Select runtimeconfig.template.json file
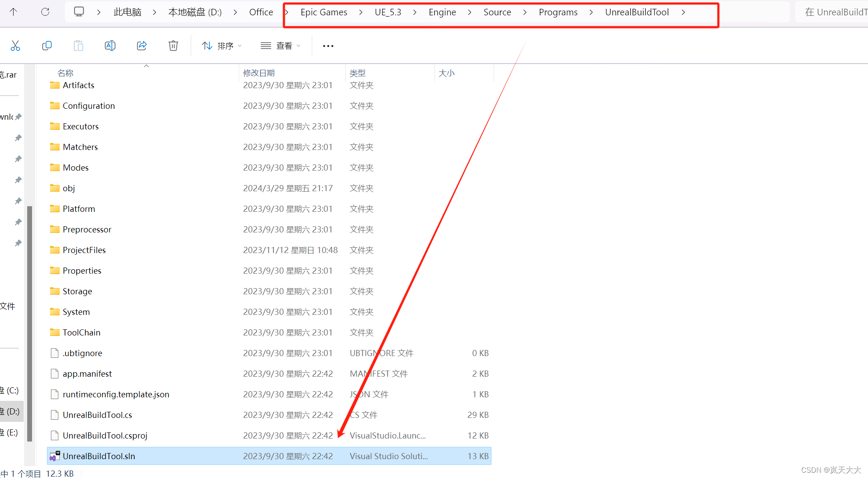Screen dimensions: 868x478 [x=116, y=394]
